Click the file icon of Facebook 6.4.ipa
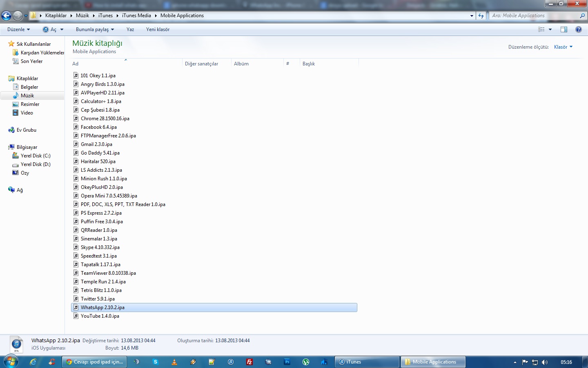 76,127
